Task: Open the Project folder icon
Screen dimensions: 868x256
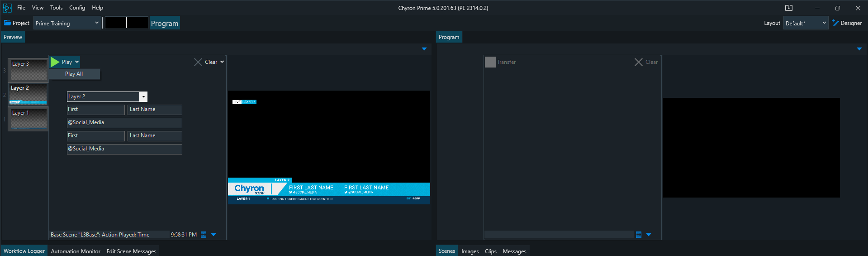Action: click(x=8, y=23)
